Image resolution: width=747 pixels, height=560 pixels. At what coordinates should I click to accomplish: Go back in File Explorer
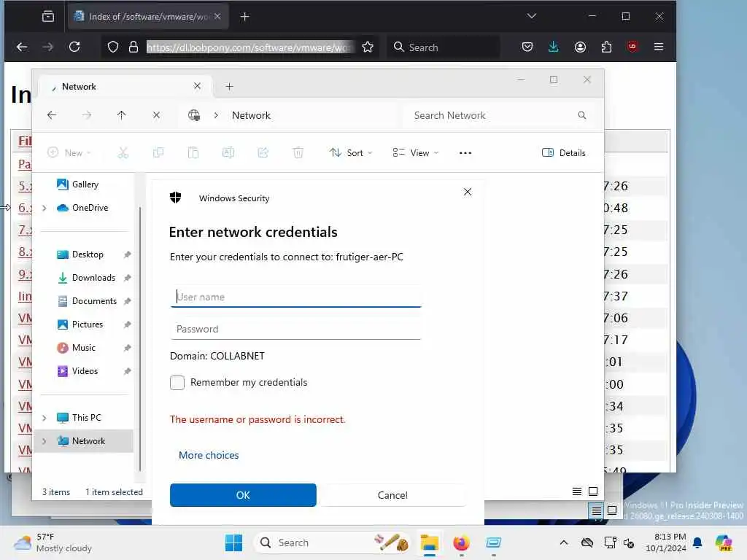(x=52, y=114)
